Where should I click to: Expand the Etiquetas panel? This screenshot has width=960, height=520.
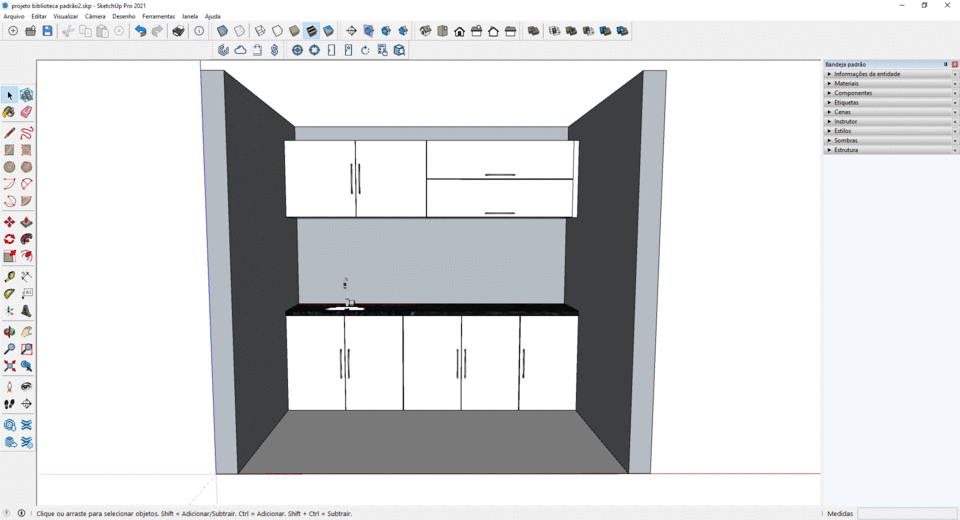click(x=890, y=102)
